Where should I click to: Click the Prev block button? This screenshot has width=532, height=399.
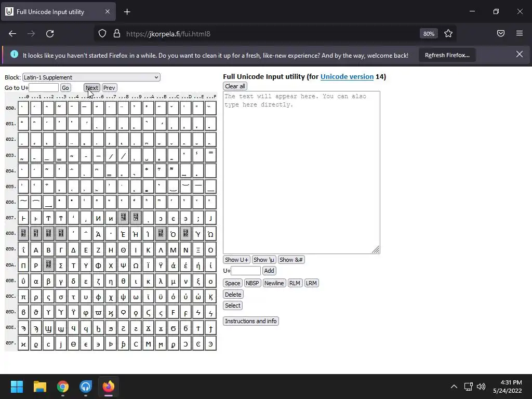109,87
